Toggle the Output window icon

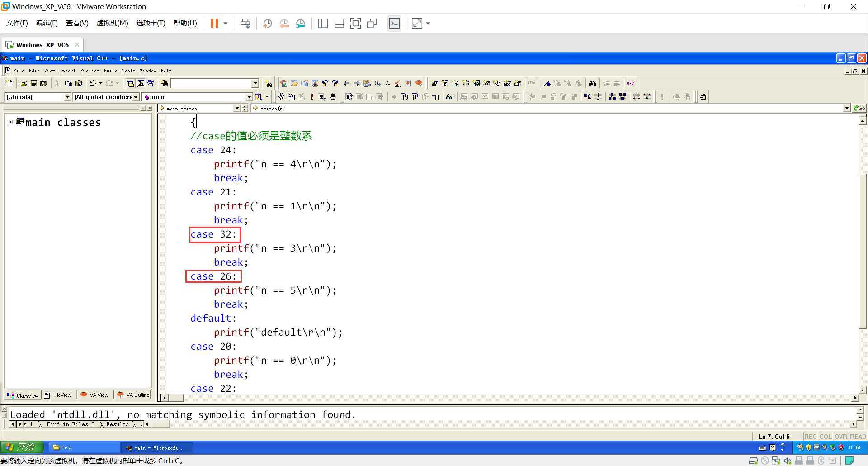coord(141,83)
